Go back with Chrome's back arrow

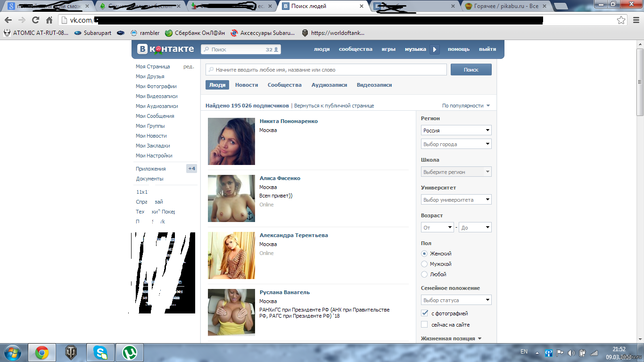[8, 20]
